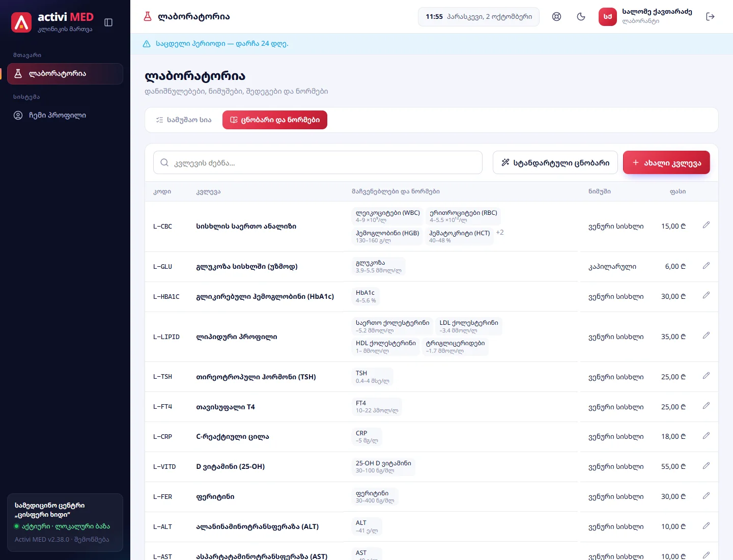
Task: Open ლაბორატორია in the sidebar
Action: coord(65,74)
